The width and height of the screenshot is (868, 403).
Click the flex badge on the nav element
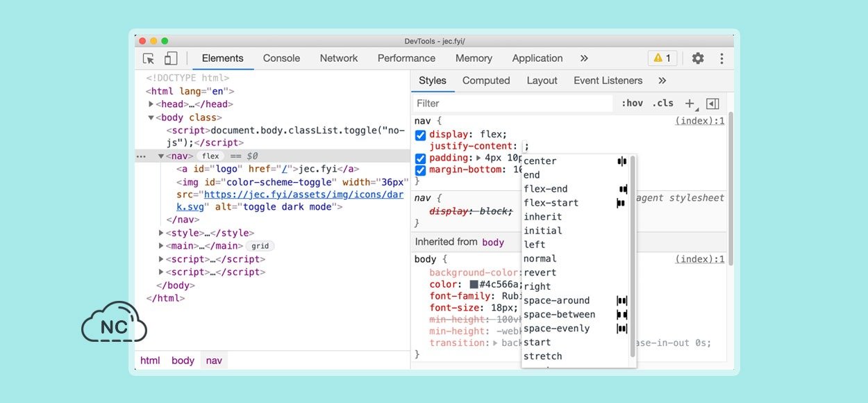pos(210,156)
